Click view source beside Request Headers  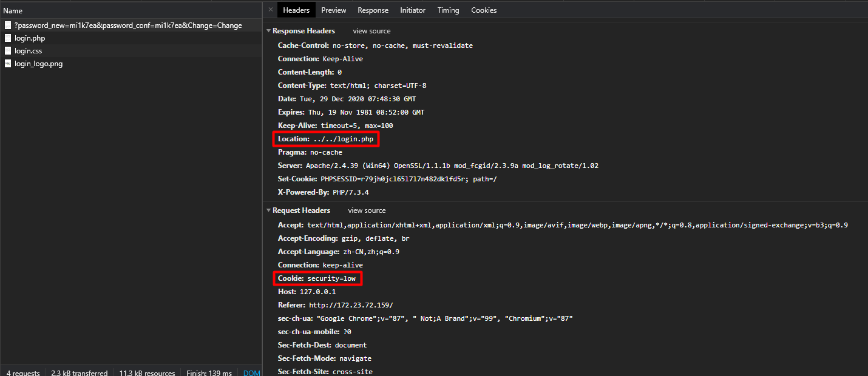367,210
